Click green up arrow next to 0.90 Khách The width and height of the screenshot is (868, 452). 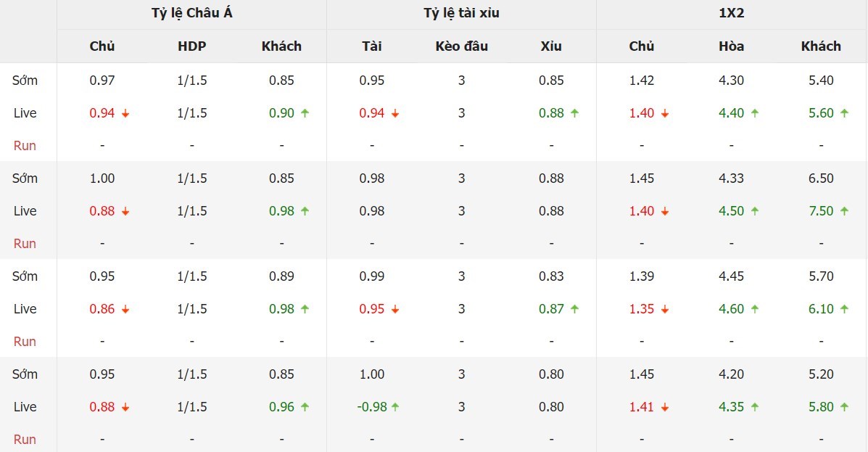[305, 113]
